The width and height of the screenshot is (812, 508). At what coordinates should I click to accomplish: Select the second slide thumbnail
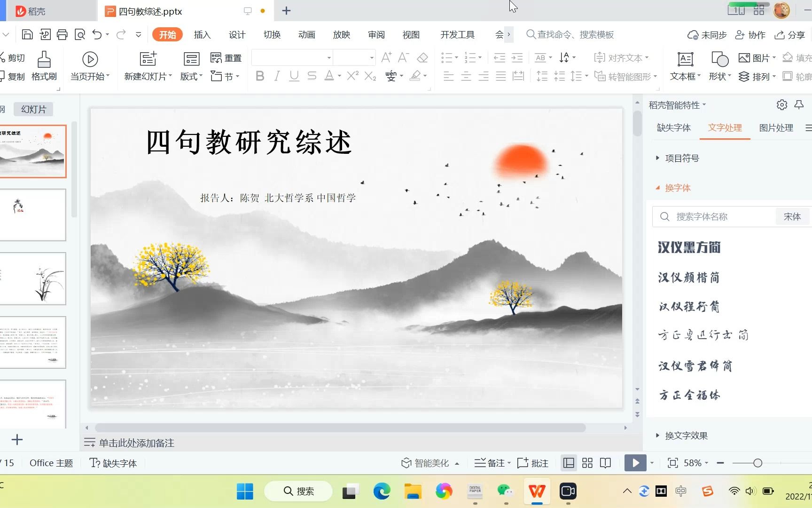[x=33, y=214]
